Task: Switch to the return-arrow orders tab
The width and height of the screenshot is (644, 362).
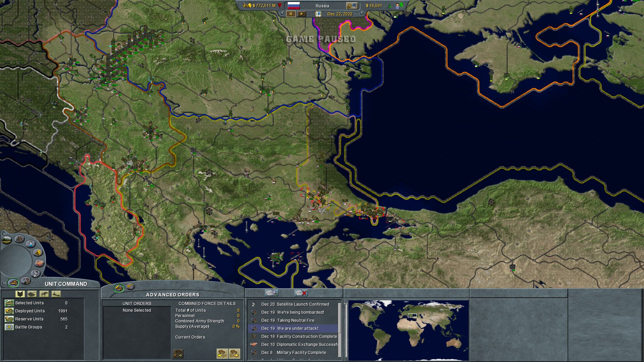Action: click(130, 287)
